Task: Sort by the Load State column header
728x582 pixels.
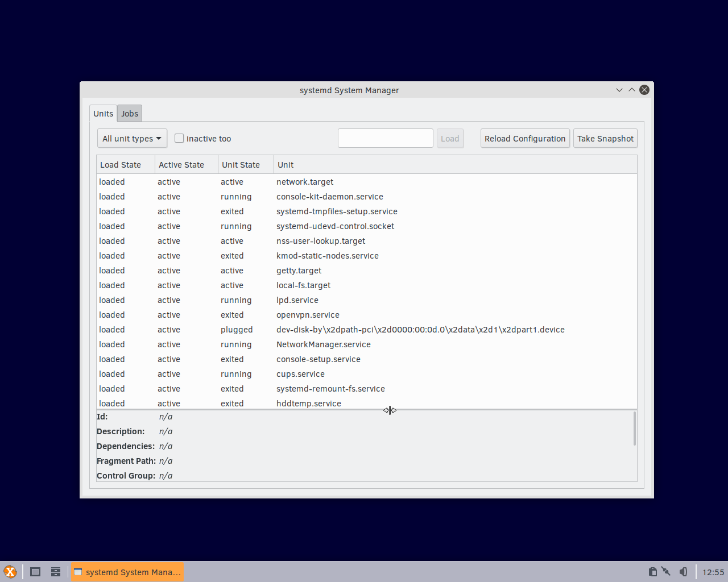Action: pos(126,165)
